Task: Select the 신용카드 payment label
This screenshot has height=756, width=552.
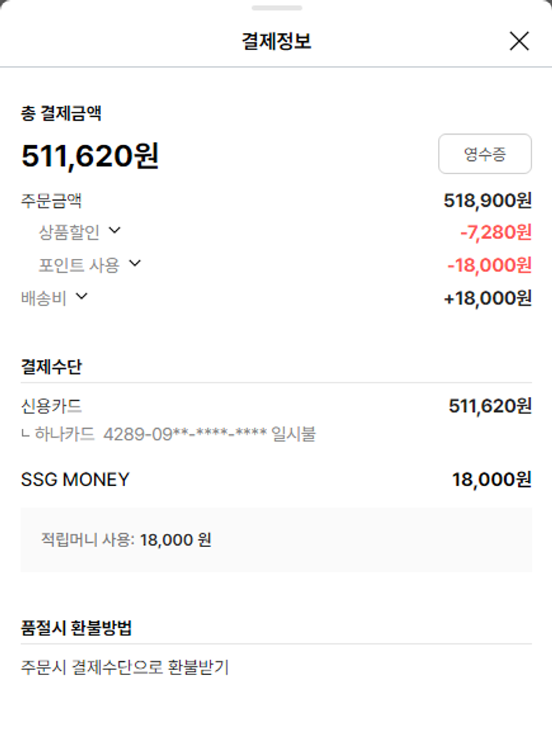Action: 52,406
